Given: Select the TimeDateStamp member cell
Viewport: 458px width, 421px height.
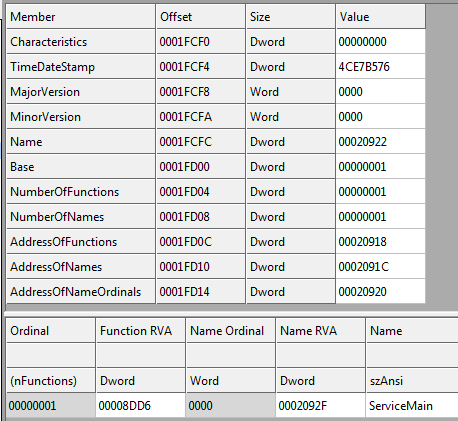Looking at the screenshot, I should coord(81,67).
